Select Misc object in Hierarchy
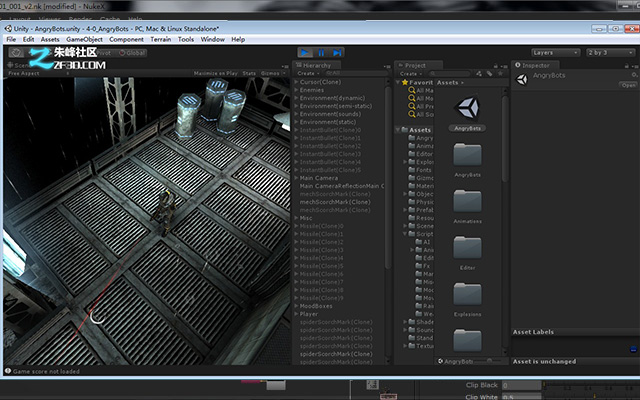 point(306,218)
